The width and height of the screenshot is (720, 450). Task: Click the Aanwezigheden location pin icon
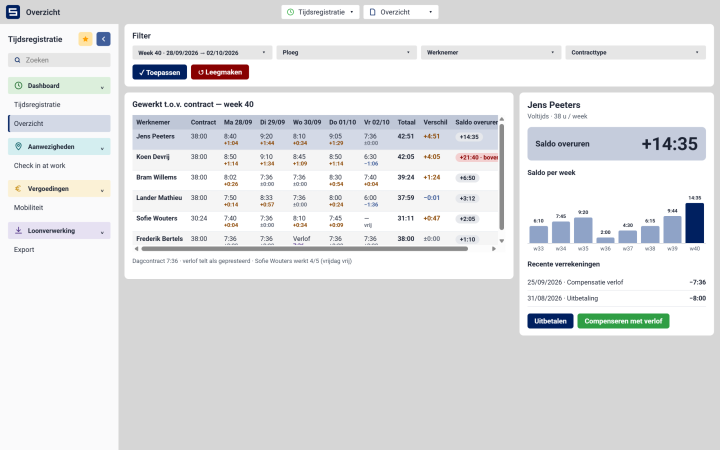(18, 146)
